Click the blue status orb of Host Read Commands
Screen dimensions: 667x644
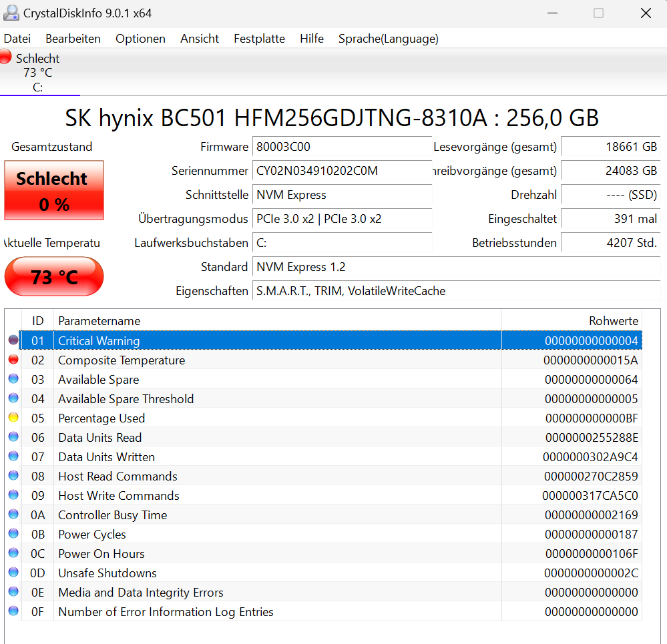pos(13,476)
